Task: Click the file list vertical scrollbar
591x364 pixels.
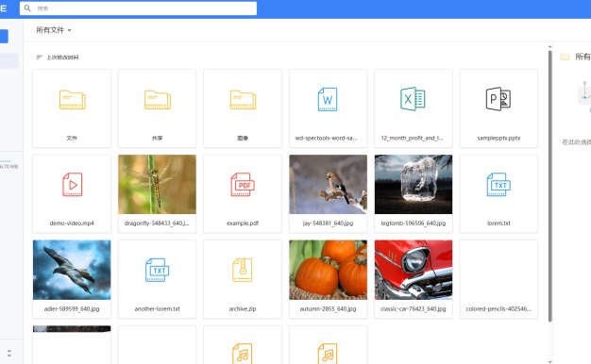Action: click(549, 187)
